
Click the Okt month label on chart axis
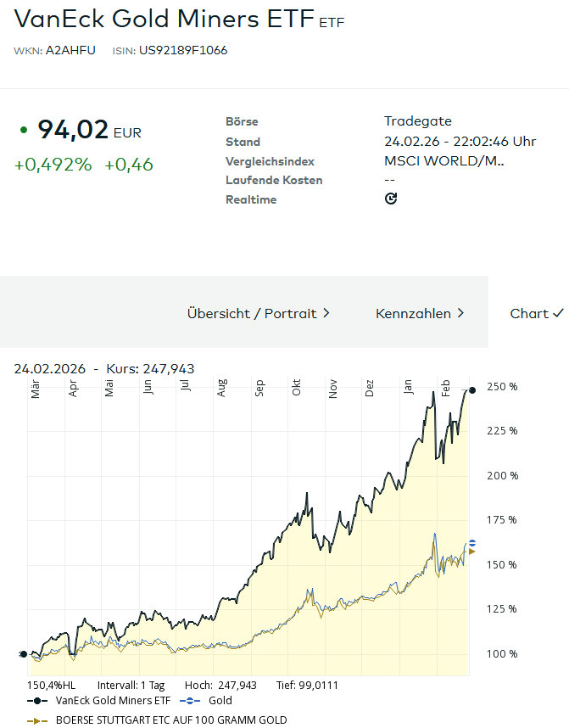pos(296,388)
